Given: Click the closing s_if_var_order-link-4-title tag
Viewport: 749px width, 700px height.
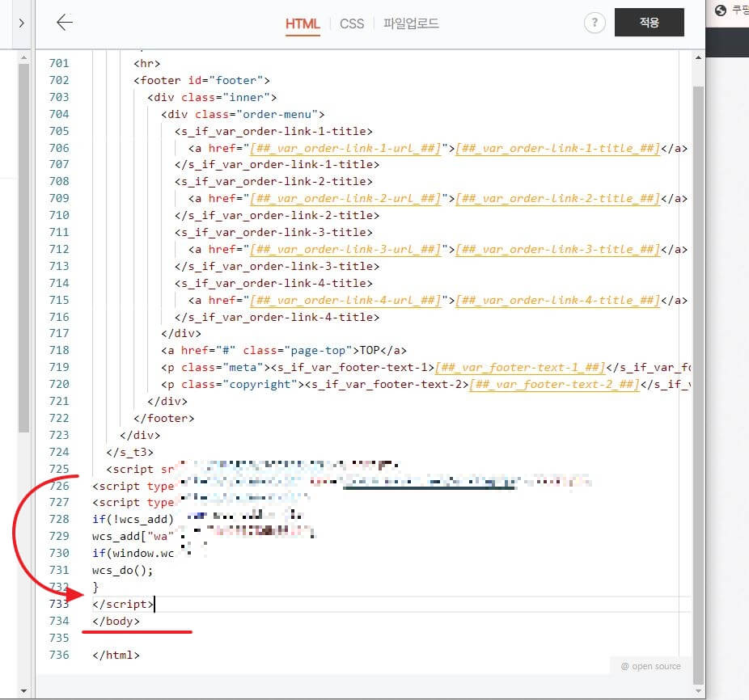Looking at the screenshot, I should point(277,318).
